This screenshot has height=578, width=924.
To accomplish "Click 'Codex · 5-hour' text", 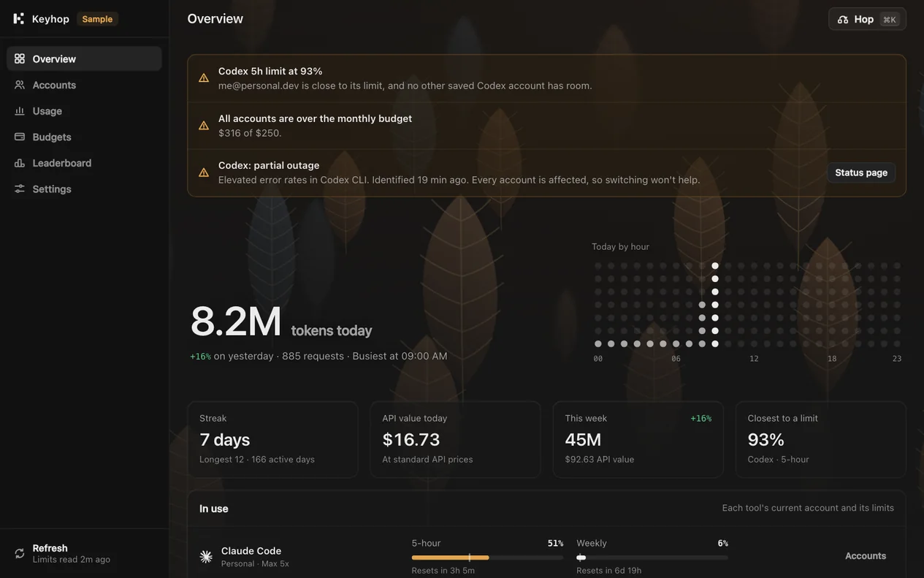I will tap(779, 460).
